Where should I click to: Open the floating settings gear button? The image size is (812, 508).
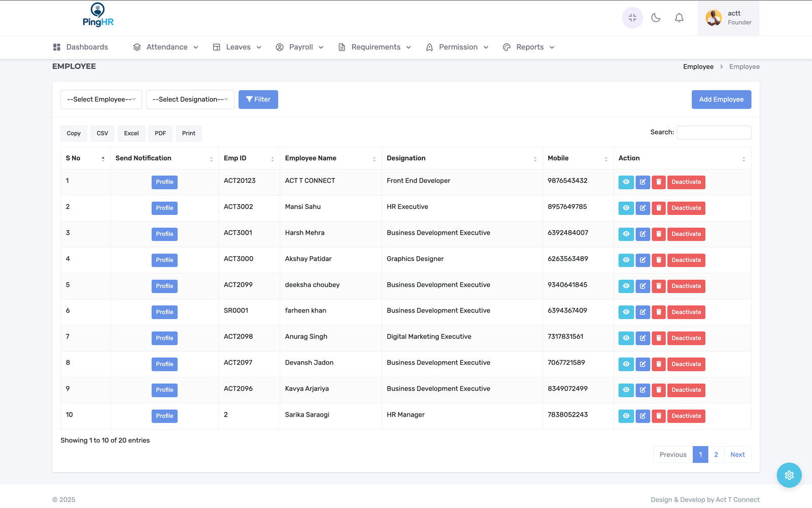[x=789, y=475]
